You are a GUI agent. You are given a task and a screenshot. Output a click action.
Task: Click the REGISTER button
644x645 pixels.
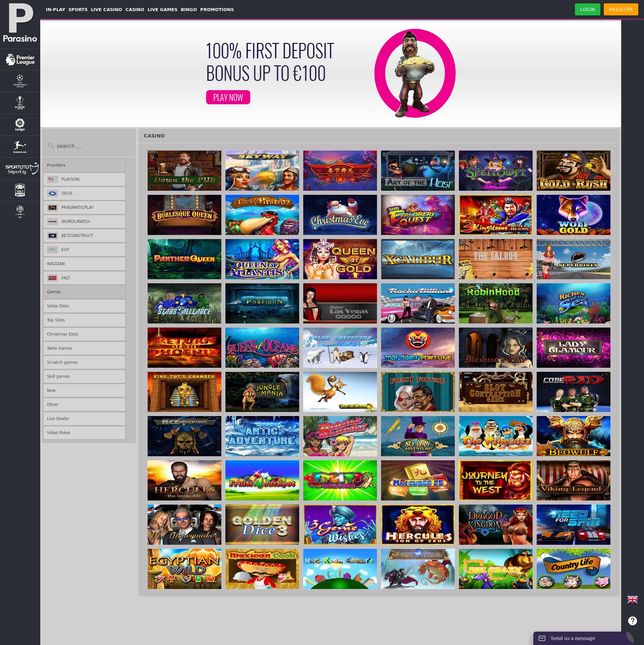pos(621,9)
